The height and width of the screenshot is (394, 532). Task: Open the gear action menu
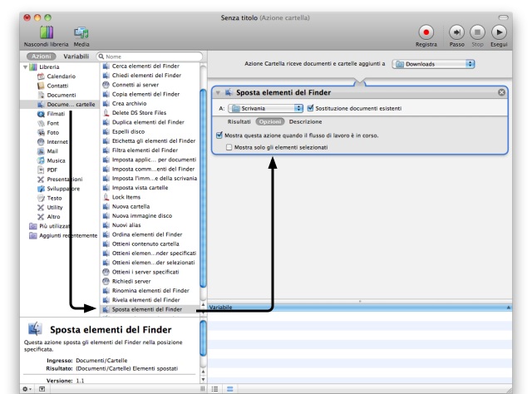pyautogui.click(x=27, y=389)
